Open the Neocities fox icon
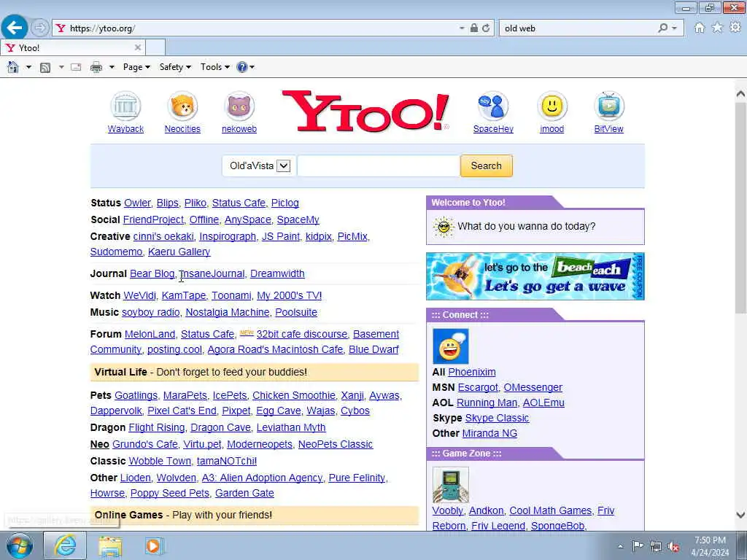 (x=182, y=106)
